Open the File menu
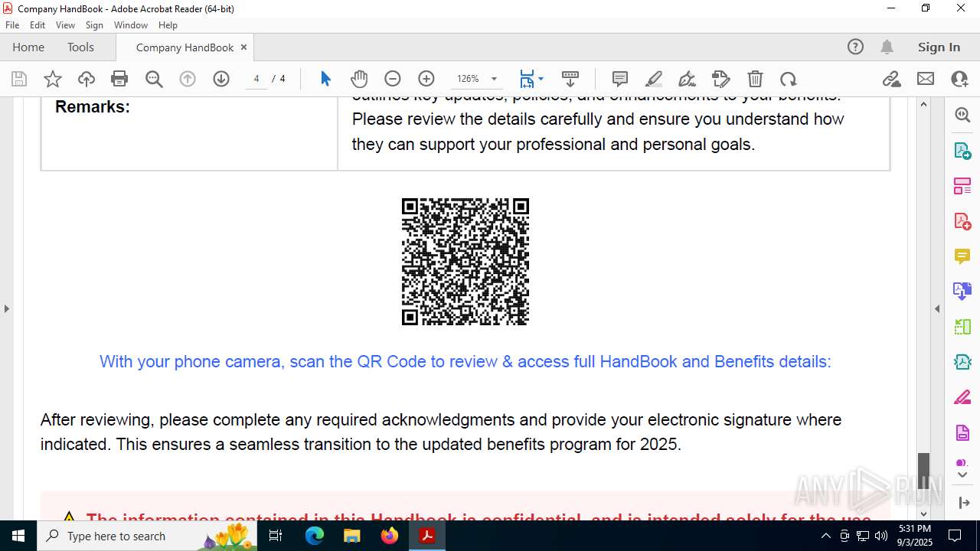Image resolution: width=980 pixels, height=551 pixels. tap(12, 25)
